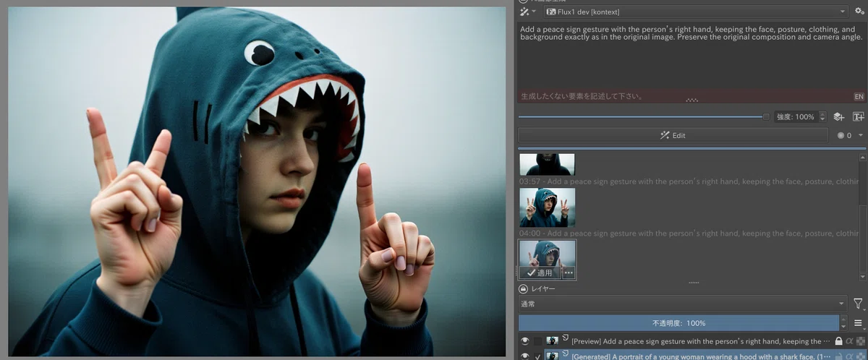Open the layers panel hamburger menu
Viewport: 868px width, 360px height.
click(x=858, y=323)
